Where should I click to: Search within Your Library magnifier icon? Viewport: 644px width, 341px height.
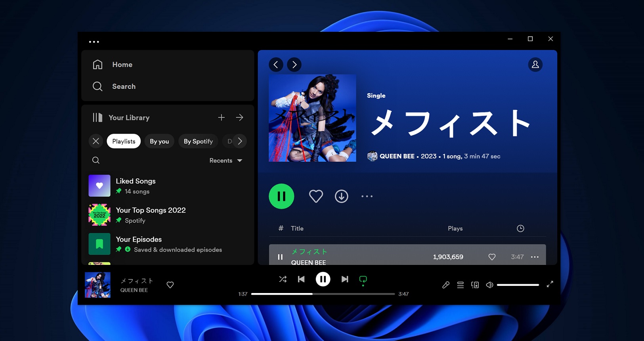click(96, 160)
